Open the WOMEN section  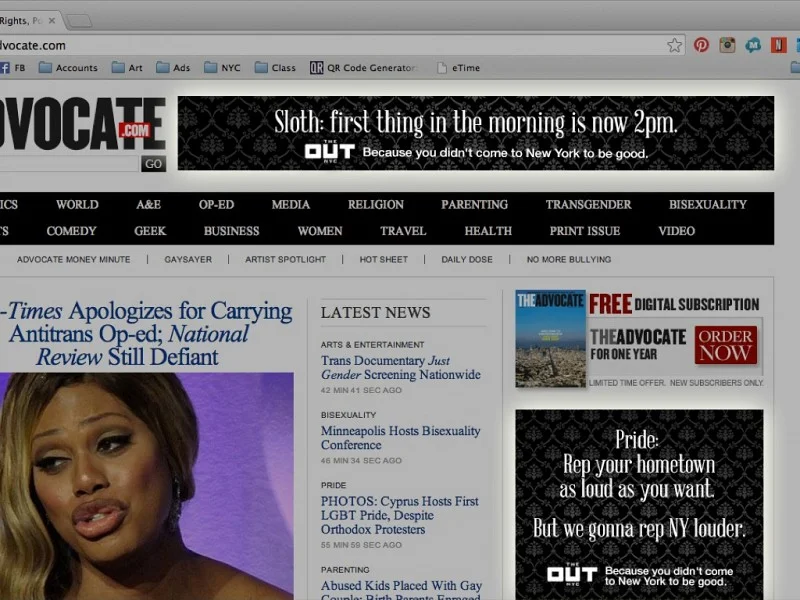(x=320, y=231)
